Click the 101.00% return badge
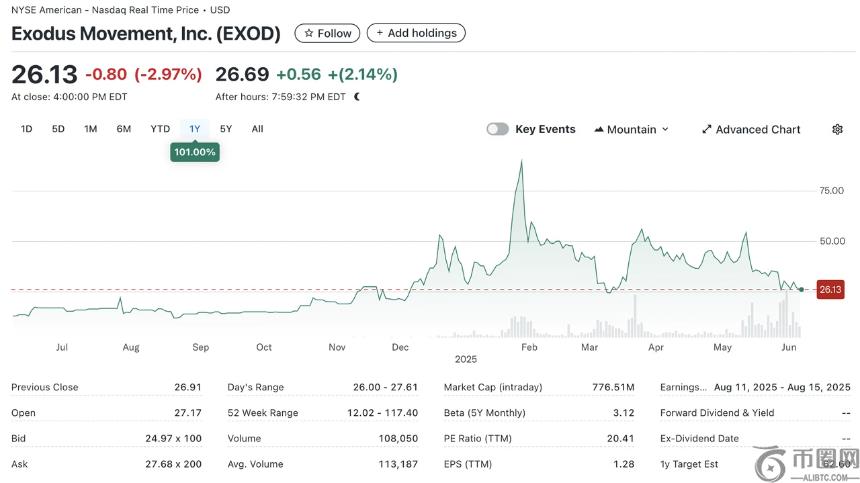Screen dimensions: 860x483 click(x=195, y=152)
